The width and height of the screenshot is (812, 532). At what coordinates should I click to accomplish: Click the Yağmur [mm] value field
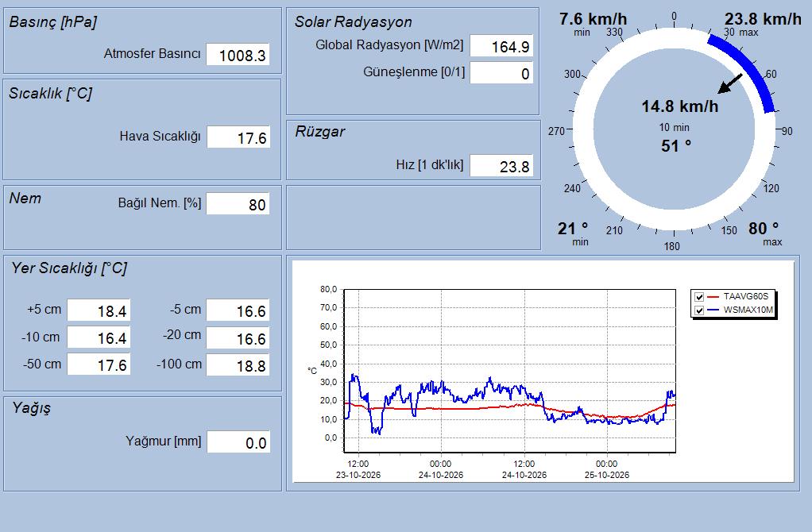click(238, 442)
